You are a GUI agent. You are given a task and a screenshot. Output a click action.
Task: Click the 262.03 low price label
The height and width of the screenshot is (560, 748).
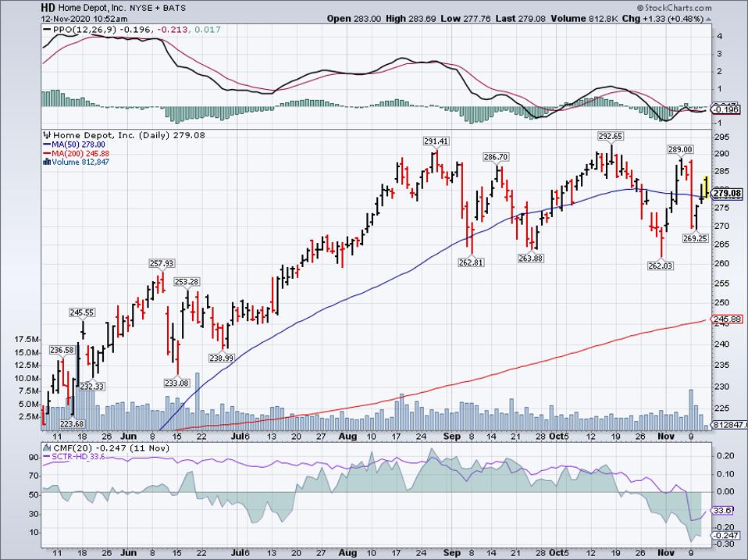tap(661, 266)
